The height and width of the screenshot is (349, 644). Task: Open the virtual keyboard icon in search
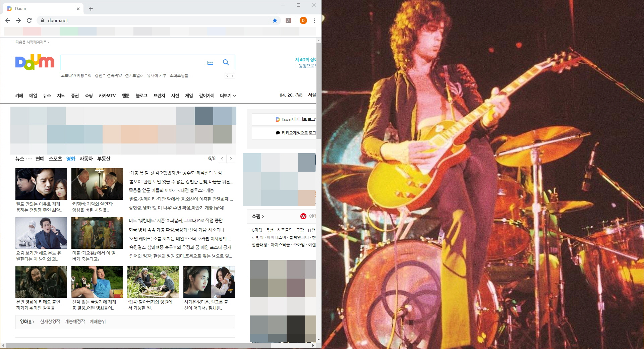coord(211,63)
